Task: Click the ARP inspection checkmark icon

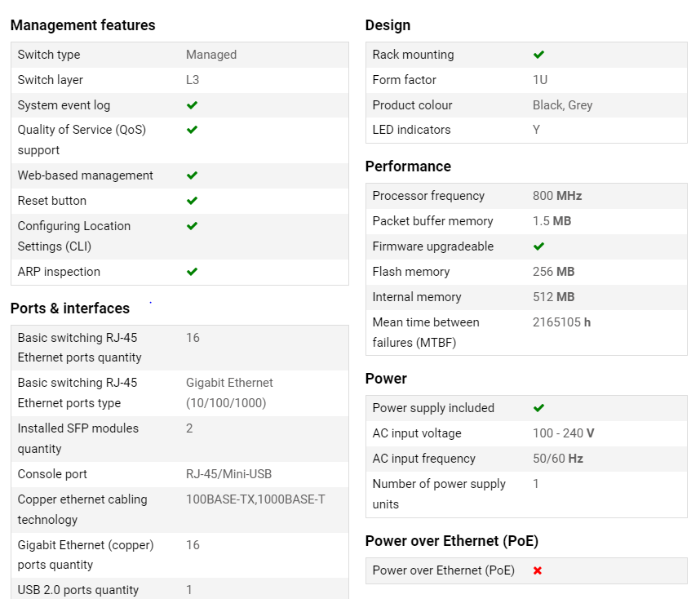Action: [x=192, y=272]
